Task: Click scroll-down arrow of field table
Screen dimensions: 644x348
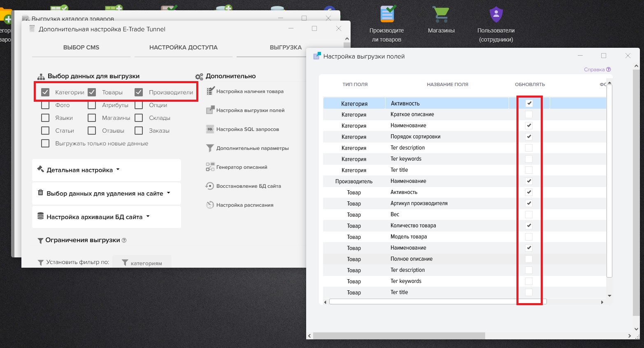Action: pos(609,296)
